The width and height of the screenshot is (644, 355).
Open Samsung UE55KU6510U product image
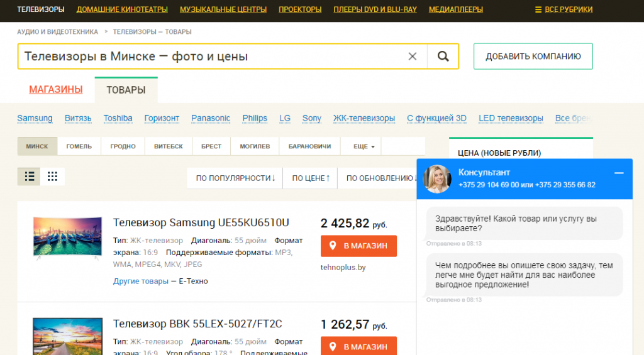click(x=67, y=238)
